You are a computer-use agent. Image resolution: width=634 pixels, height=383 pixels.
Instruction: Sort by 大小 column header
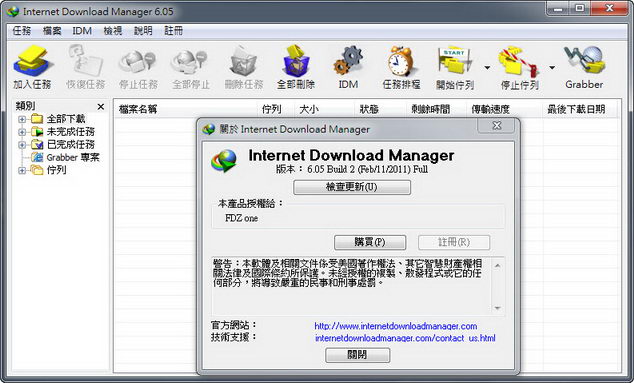point(325,109)
